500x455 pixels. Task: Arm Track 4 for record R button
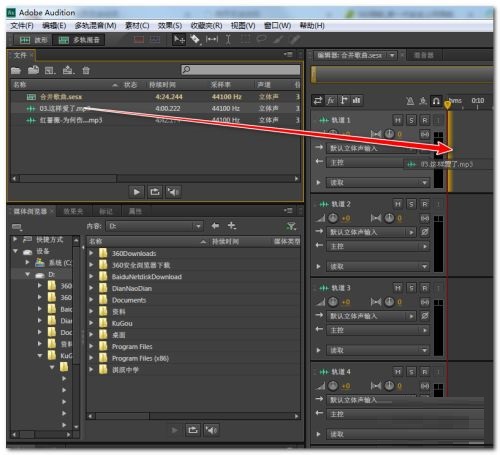pos(425,372)
